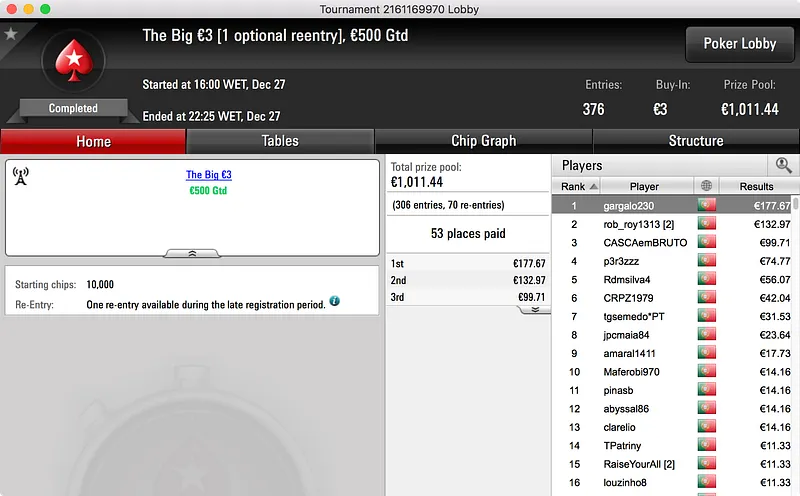Return to the Poker Lobby
Image resolution: width=800 pixels, height=496 pixels.
(x=739, y=44)
